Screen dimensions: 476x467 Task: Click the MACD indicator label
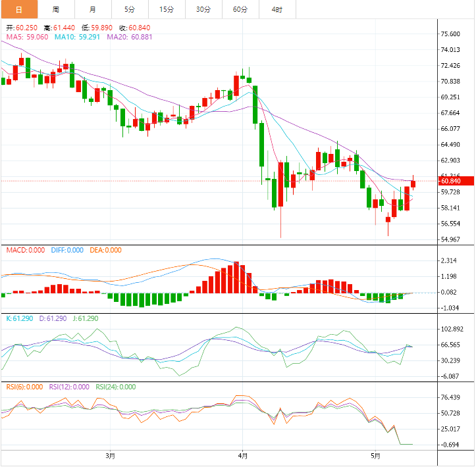pyautogui.click(x=26, y=250)
